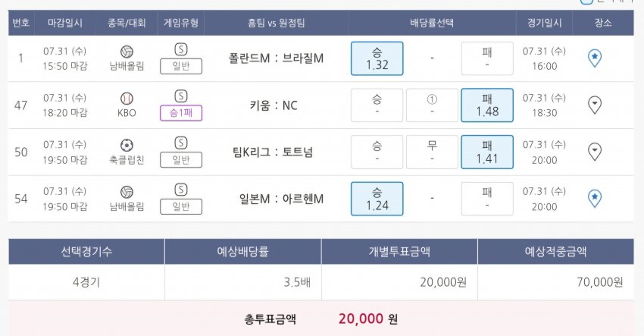Toggle the 승 1.24 pick for 일본M
Image resolution: width=644 pixels, height=336 pixels.
(x=377, y=199)
